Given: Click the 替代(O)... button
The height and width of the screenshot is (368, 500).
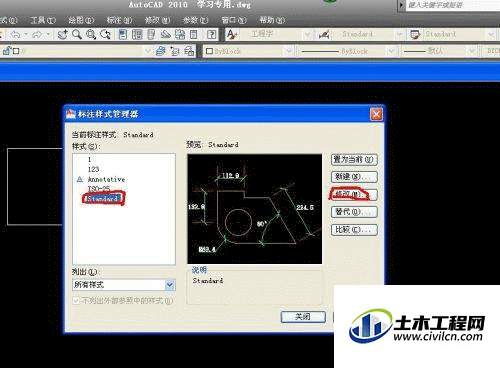Looking at the screenshot, I should 354,212.
